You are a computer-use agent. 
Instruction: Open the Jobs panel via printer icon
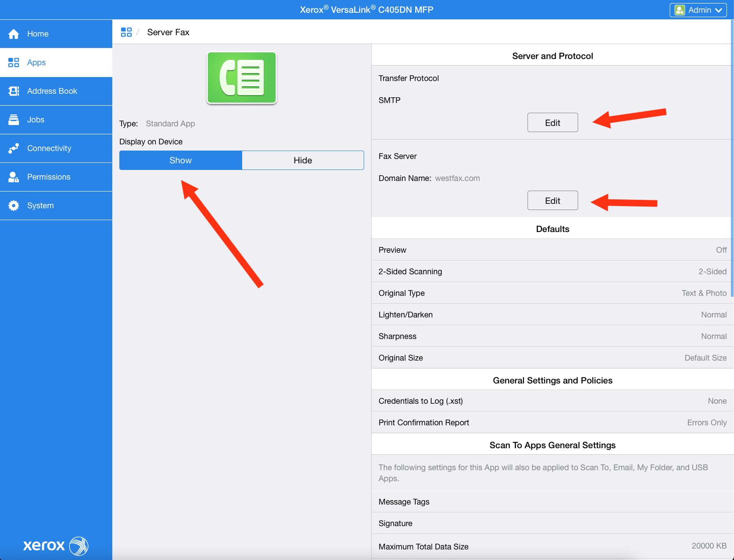click(x=14, y=119)
